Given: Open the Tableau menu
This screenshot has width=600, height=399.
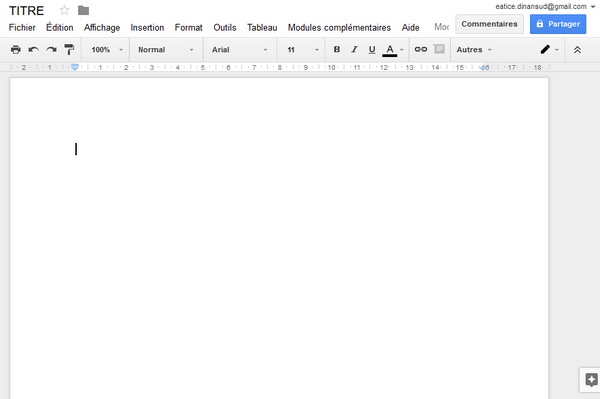Looking at the screenshot, I should [x=262, y=28].
